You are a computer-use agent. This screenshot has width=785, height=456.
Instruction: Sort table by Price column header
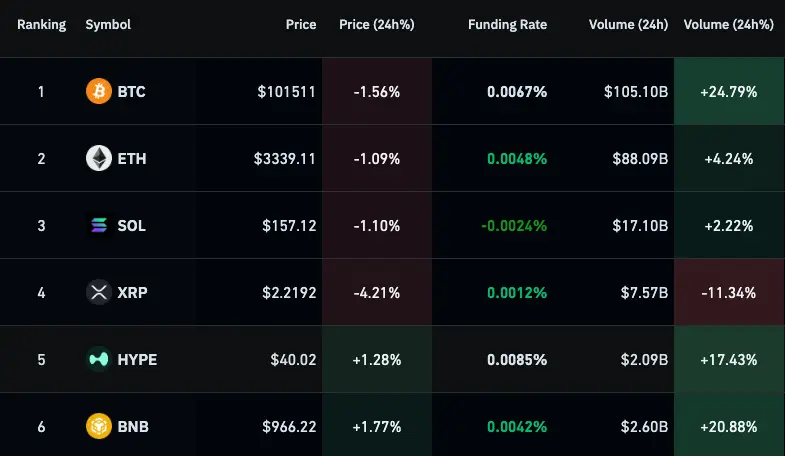[300, 25]
